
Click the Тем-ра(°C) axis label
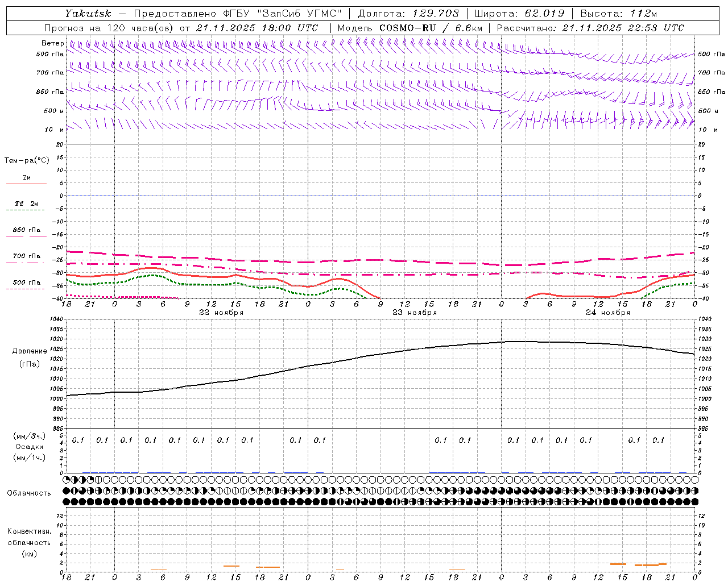(27, 161)
